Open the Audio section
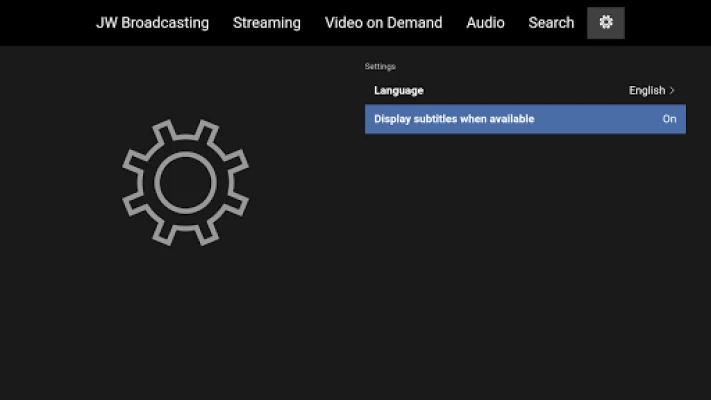Viewport: 711px width, 400px height. tap(485, 22)
